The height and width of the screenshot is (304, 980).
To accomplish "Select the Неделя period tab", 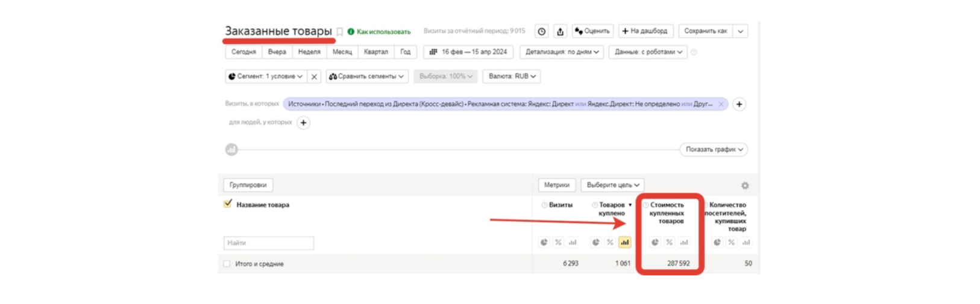I will [309, 52].
